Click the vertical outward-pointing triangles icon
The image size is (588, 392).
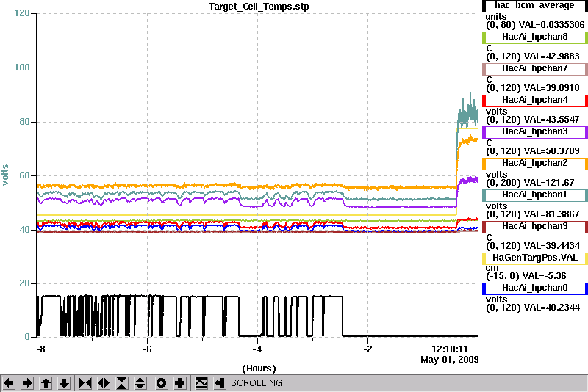[x=140, y=383]
